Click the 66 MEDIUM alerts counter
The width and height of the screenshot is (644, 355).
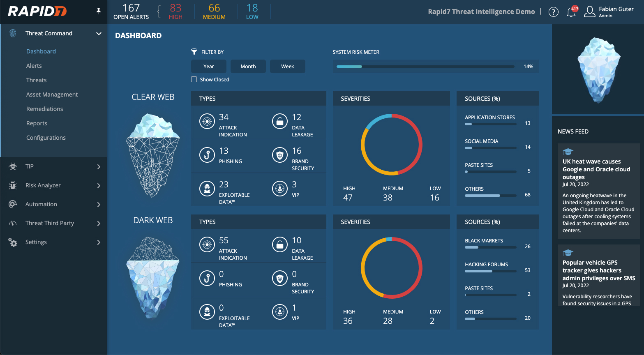(214, 12)
